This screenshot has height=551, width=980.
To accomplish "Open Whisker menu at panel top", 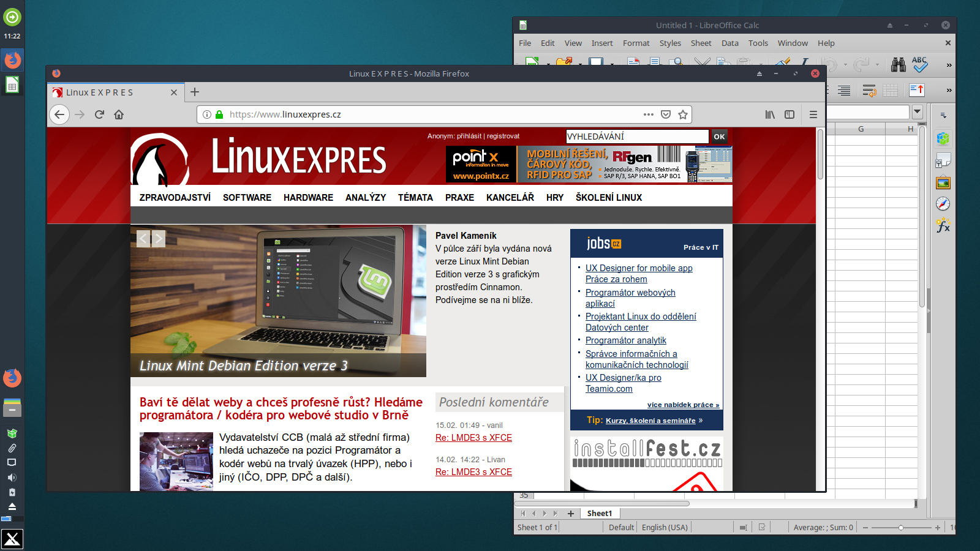I will point(12,17).
